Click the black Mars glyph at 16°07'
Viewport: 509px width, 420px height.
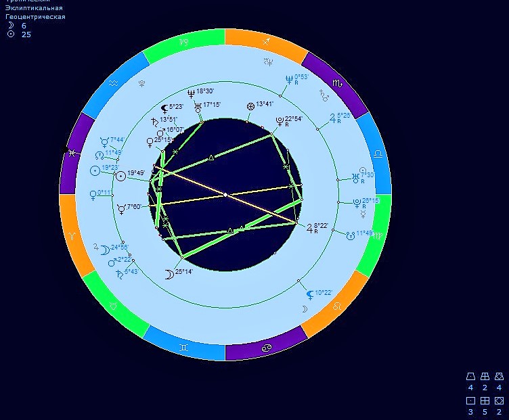[x=161, y=133]
